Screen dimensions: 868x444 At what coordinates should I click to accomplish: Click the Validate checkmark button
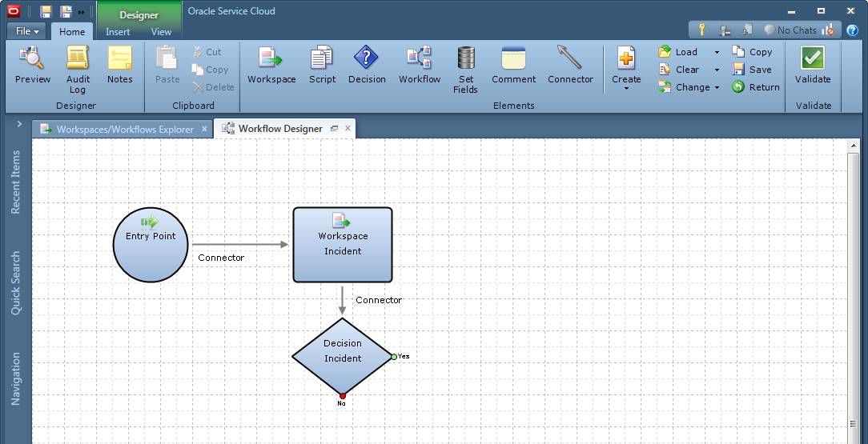[813, 65]
